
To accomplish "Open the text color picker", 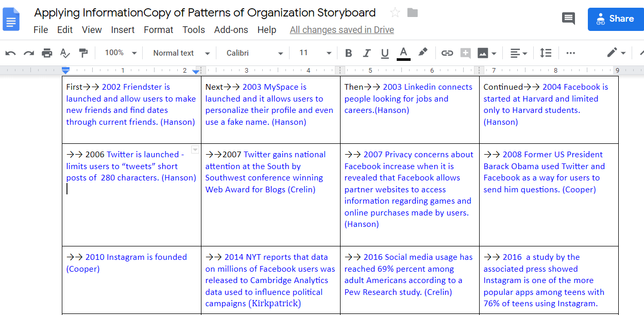I will coord(403,53).
